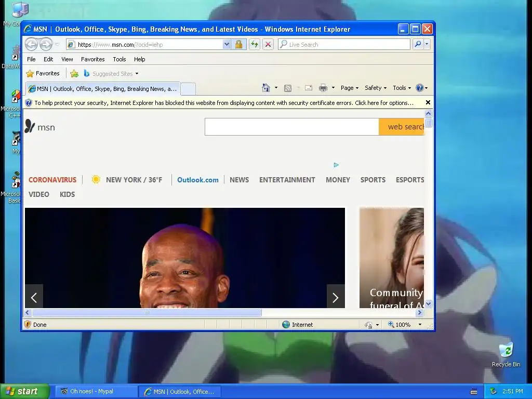Click the Community funeral article thumbnail
Viewport: 532px width, 399px height.
pyautogui.click(x=392, y=258)
